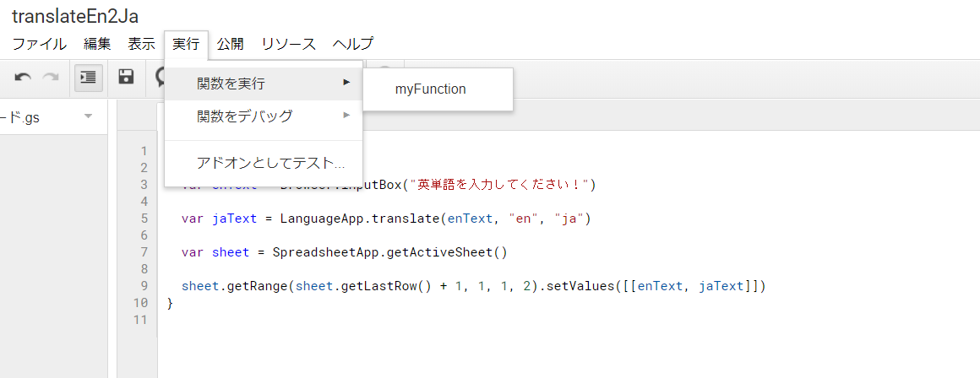The width and height of the screenshot is (980, 378).
Task: Save the script with the floppy icon
Action: [126, 77]
